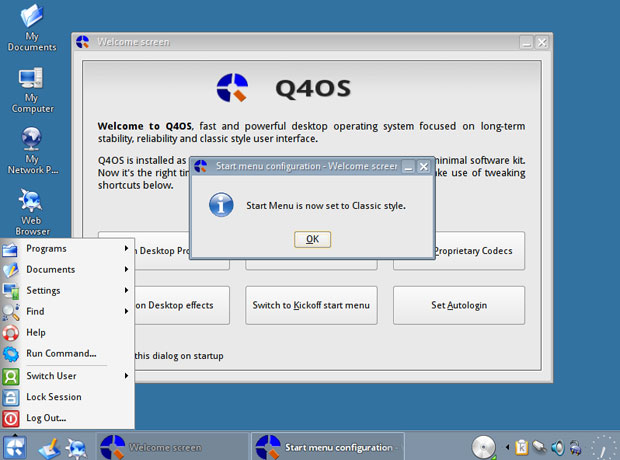Switch to Start menu configuration taskbar entry
Viewport: 620px width, 460px height.
click(x=328, y=447)
